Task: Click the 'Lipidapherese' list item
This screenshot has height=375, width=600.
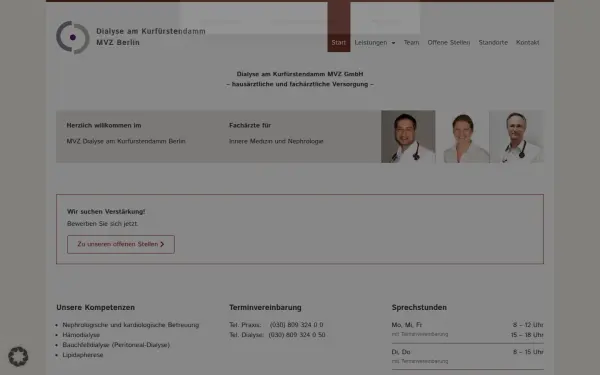Action: [83, 355]
